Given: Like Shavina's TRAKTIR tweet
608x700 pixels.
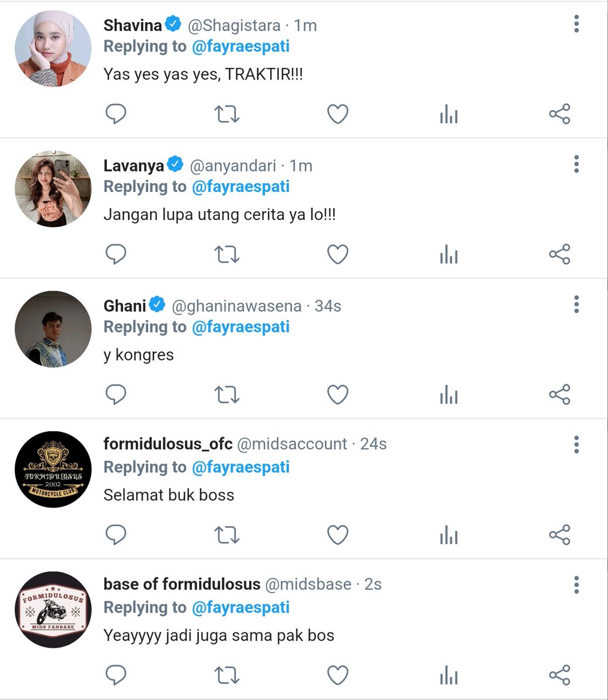Looking at the screenshot, I should point(337,114).
